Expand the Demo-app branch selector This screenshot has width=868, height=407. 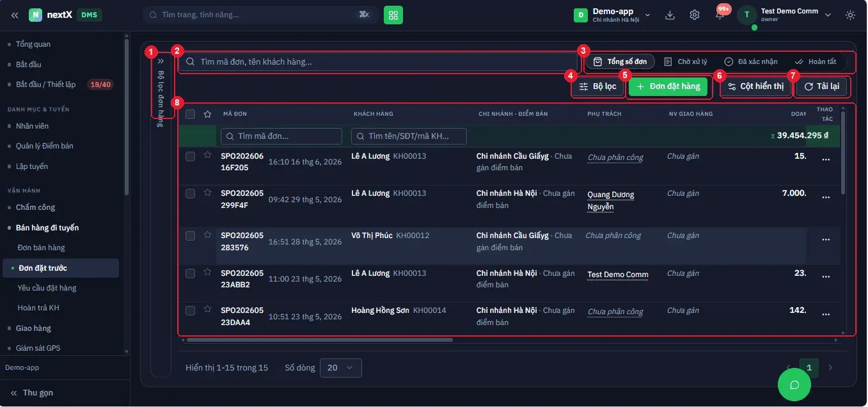(612, 15)
